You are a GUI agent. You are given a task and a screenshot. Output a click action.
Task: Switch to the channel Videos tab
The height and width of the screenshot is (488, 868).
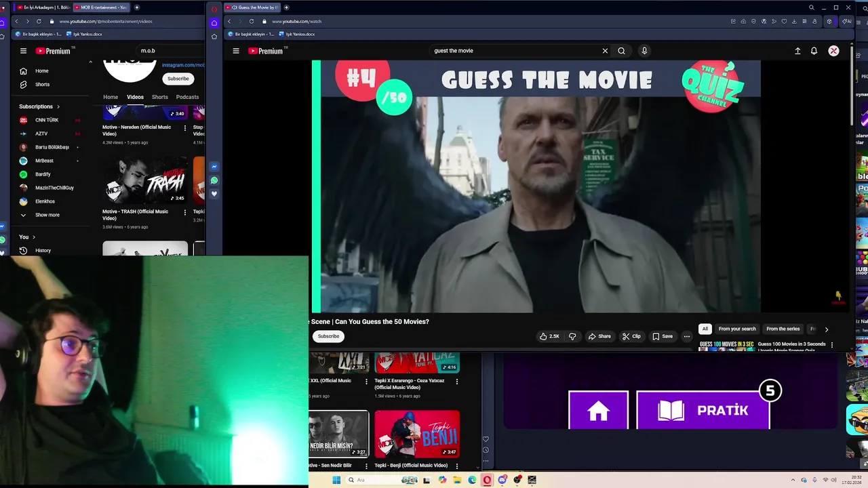(135, 97)
